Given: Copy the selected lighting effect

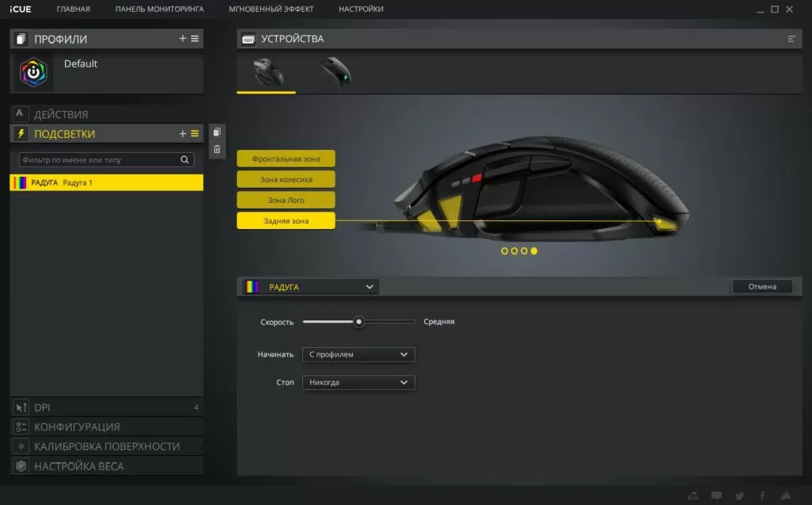Looking at the screenshot, I should coord(217,132).
